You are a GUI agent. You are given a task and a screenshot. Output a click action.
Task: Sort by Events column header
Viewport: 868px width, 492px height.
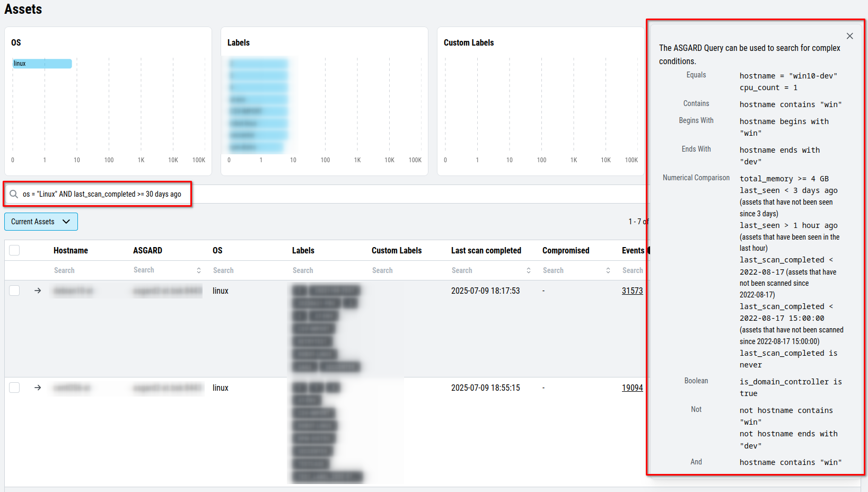(633, 250)
